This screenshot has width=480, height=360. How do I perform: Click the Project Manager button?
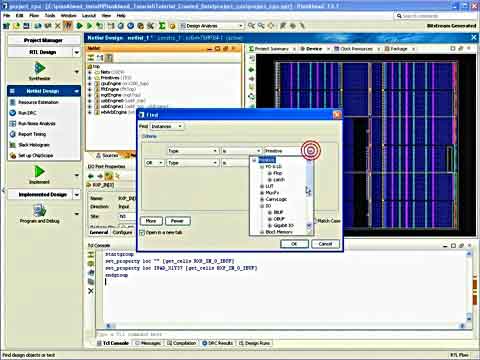coord(44,40)
